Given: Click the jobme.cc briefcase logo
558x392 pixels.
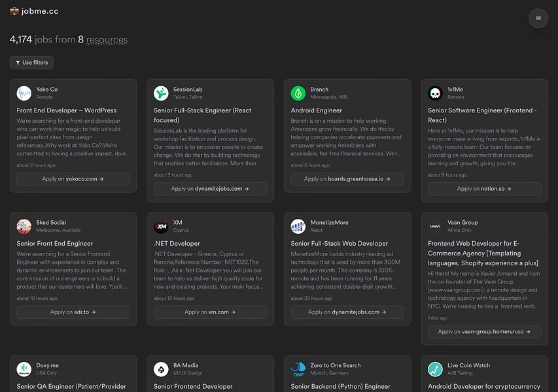Looking at the screenshot, I should pos(14,11).
